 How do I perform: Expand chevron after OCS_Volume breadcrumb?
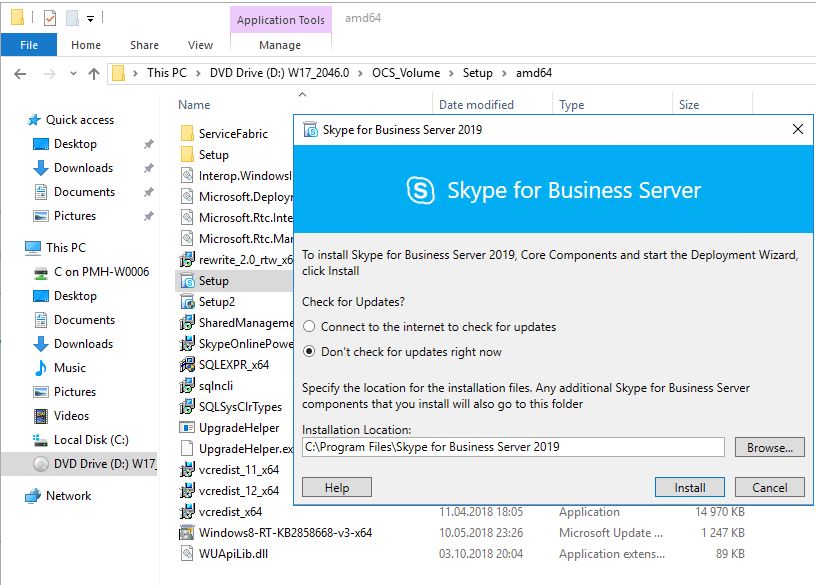[451, 73]
